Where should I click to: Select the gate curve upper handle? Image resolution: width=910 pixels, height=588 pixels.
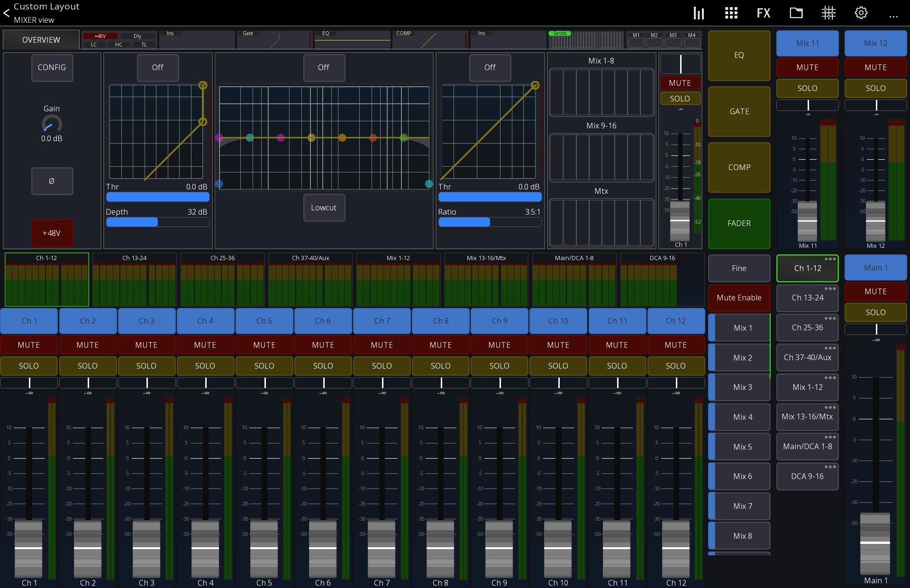[203, 85]
